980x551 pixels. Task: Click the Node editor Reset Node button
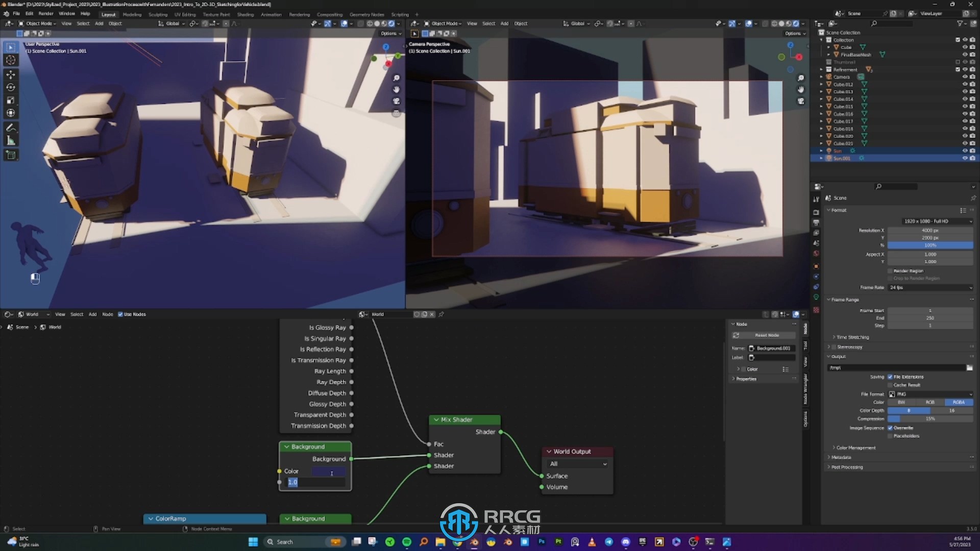pyautogui.click(x=767, y=335)
